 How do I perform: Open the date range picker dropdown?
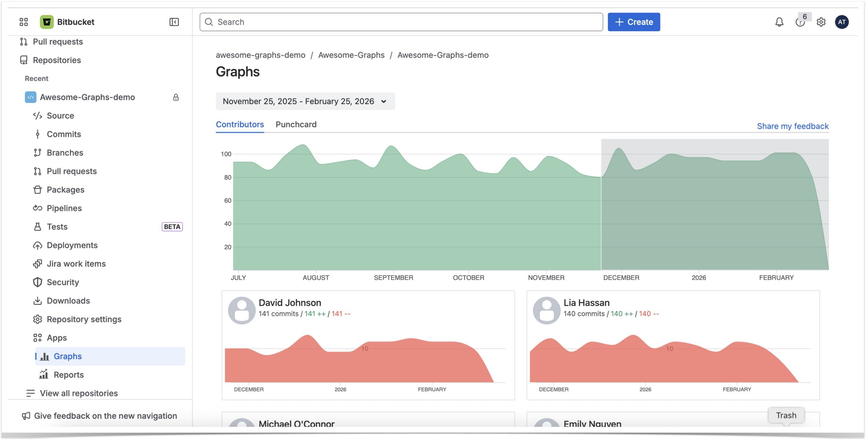coord(304,101)
